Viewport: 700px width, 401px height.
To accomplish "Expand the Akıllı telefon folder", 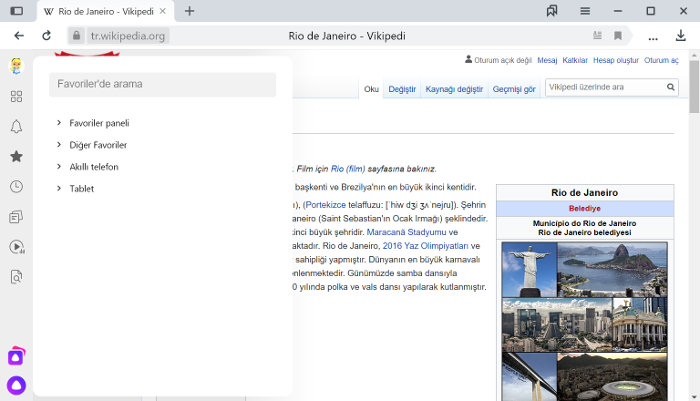I will tap(58, 166).
